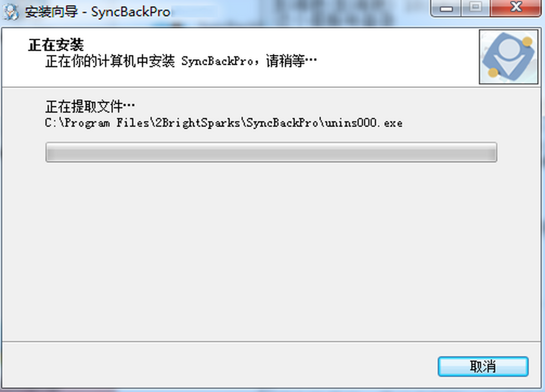Click the SyncBackPro logo image in header
This screenshot has height=392, width=545.
[509, 57]
